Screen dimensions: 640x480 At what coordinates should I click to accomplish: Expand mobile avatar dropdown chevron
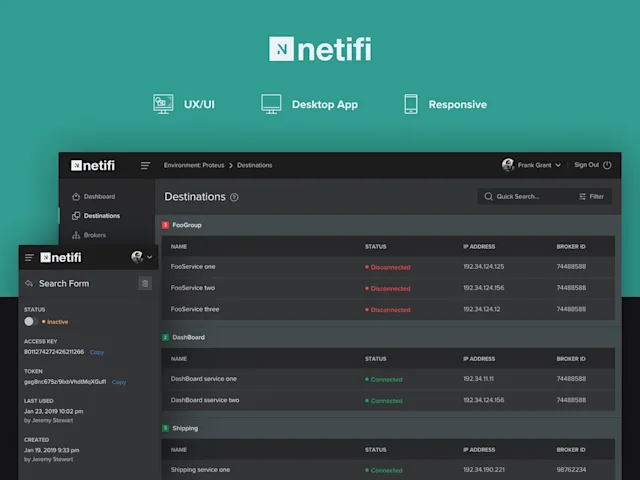[x=149, y=257]
